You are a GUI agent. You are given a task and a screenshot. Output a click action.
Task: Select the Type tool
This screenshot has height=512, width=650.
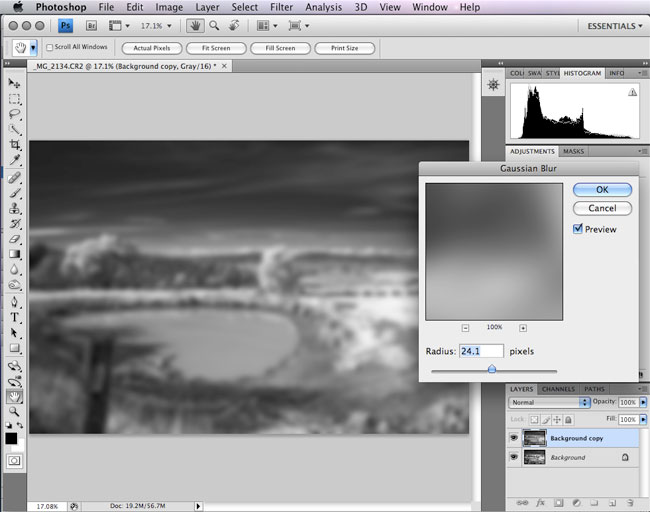coord(15,317)
